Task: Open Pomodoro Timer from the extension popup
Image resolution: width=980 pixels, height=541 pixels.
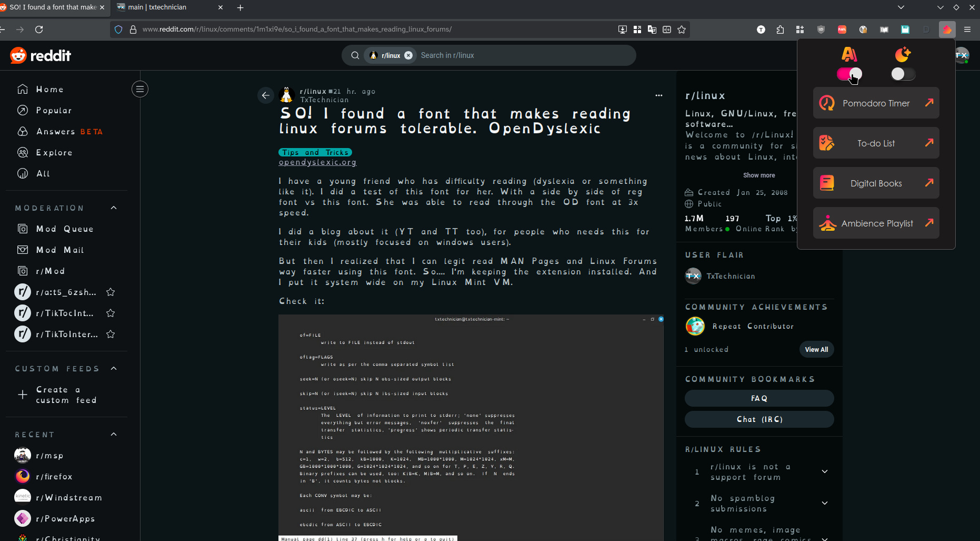Action: [876, 103]
